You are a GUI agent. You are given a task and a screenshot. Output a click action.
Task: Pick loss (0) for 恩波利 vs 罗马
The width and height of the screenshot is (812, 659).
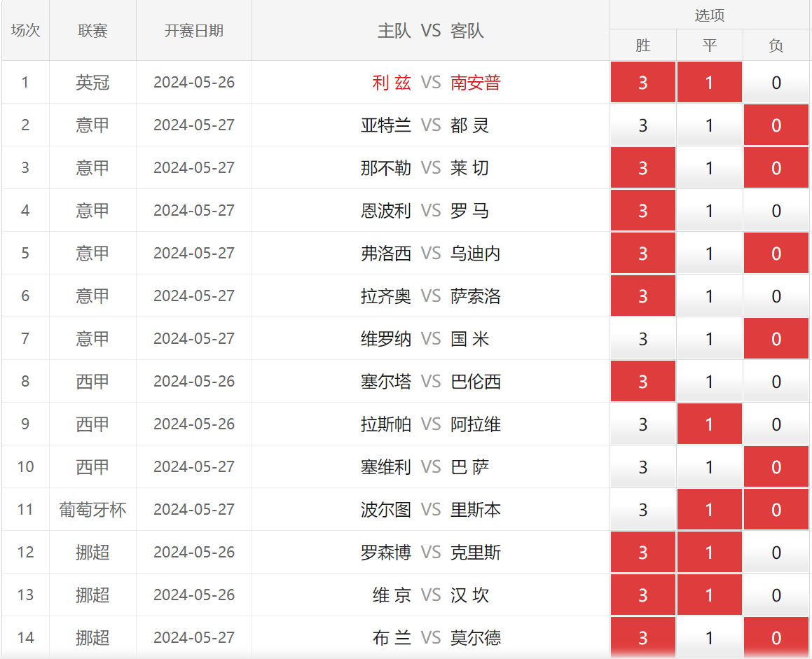[x=776, y=211]
